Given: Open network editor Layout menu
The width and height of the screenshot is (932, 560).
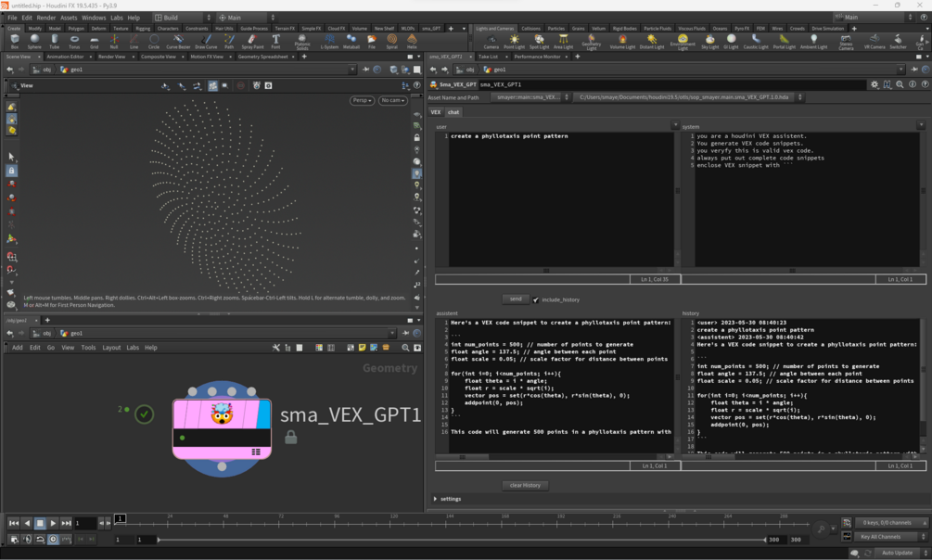Looking at the screenshot, I should (111, 347).
